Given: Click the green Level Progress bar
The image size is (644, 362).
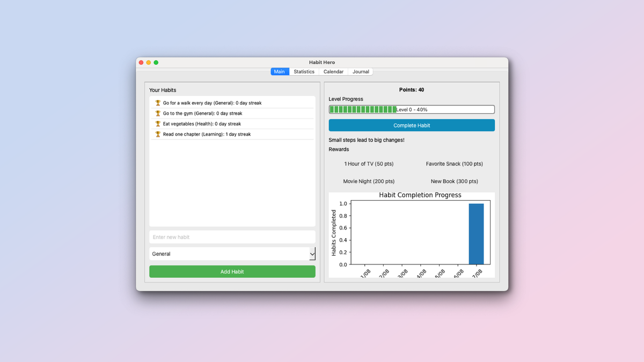Looking at the screenshot, I should coord(362,109).
